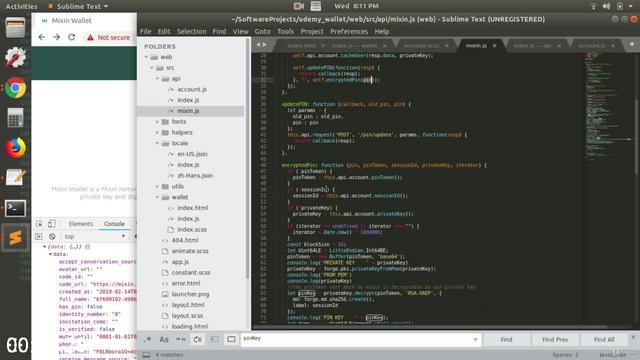The height and width of the screenshot is (360, 640).
Task: Open find history dropdown arrow
Action: [x=475, y=339]
